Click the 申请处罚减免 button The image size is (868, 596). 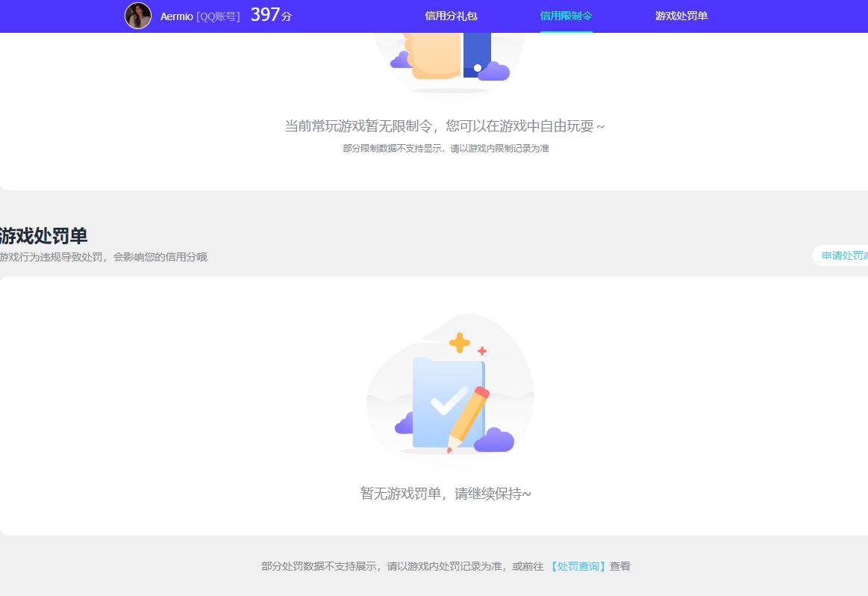(844, 255)
